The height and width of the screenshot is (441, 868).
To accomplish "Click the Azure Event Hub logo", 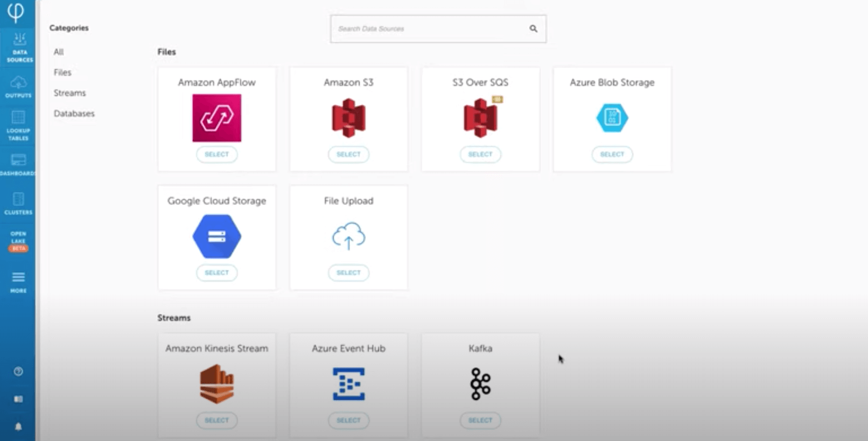I will point(349,384).
